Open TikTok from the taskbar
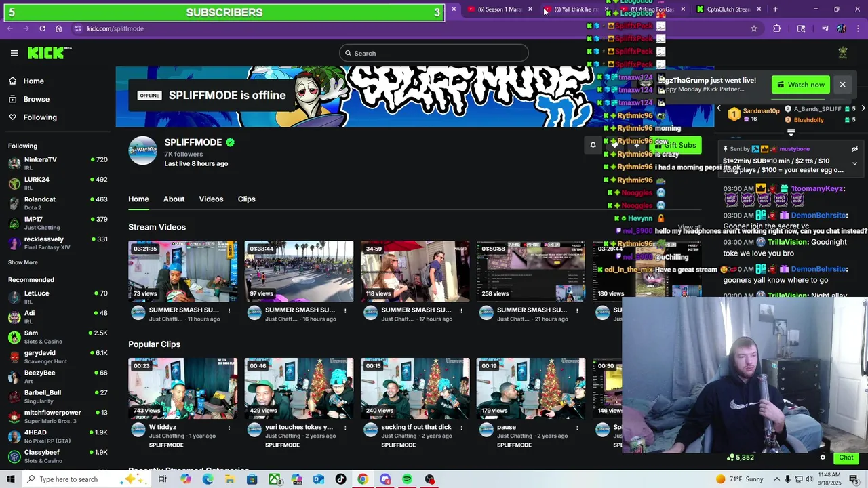Screen dimensions: 868x488 340,479
